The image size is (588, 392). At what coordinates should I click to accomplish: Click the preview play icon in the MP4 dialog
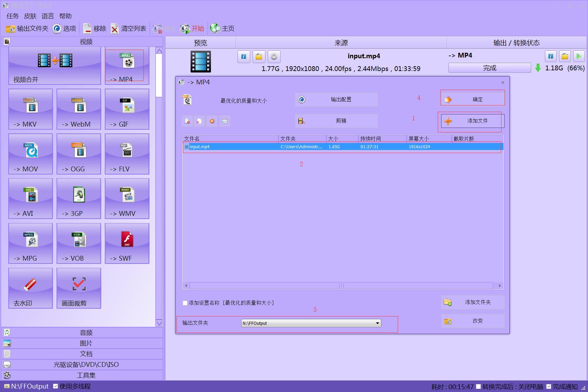[x=212, y=121]
